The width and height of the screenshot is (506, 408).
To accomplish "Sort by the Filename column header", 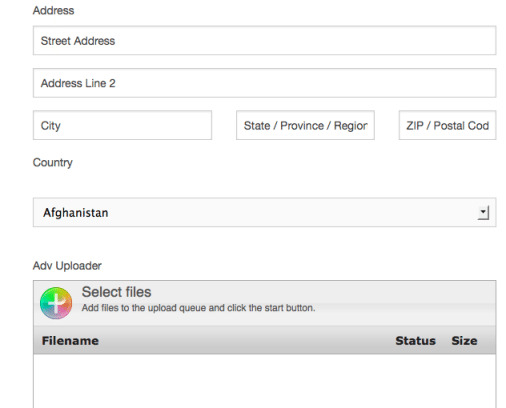I will pos(70,341).
